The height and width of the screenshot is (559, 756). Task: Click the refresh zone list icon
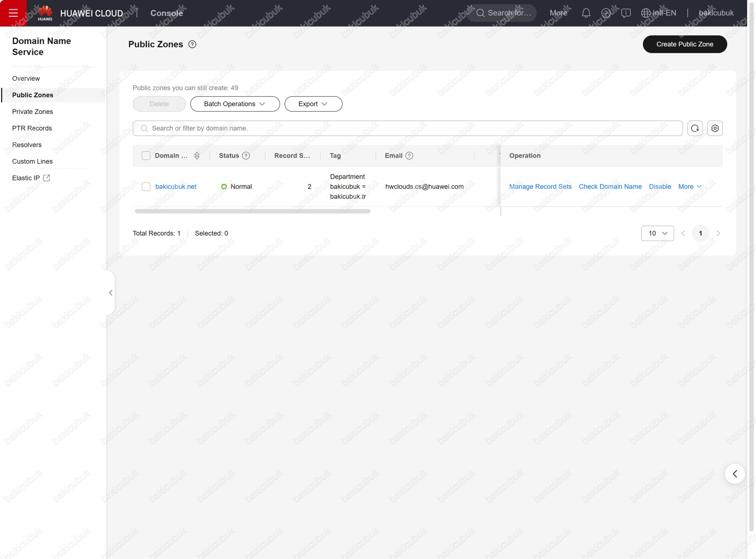[x=695, y=128]
